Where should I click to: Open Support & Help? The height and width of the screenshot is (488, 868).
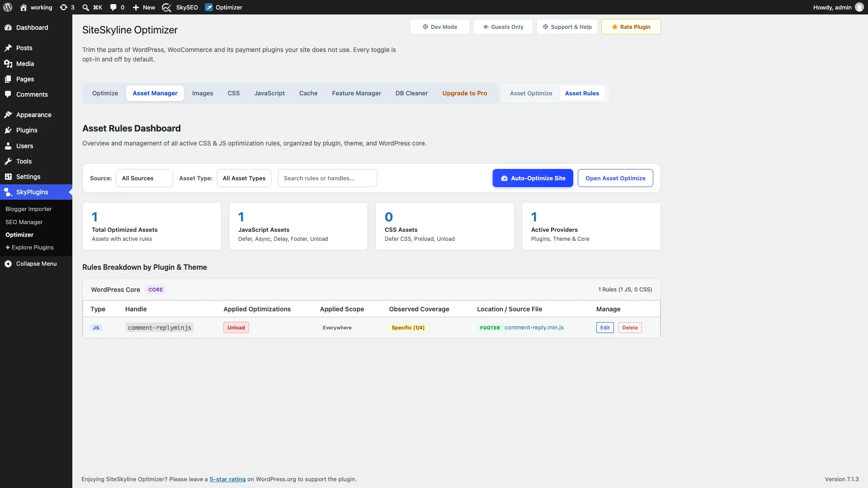pos(567,27)
